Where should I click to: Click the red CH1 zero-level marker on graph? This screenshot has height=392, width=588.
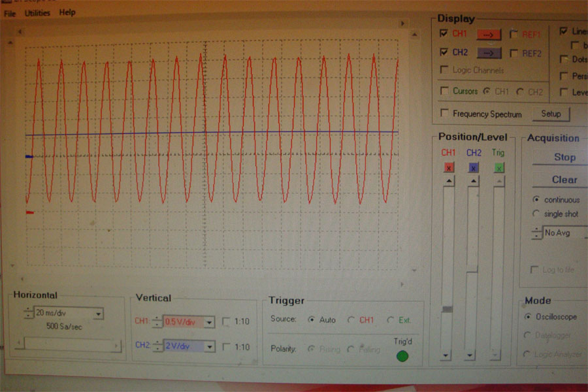coord(29,212)
